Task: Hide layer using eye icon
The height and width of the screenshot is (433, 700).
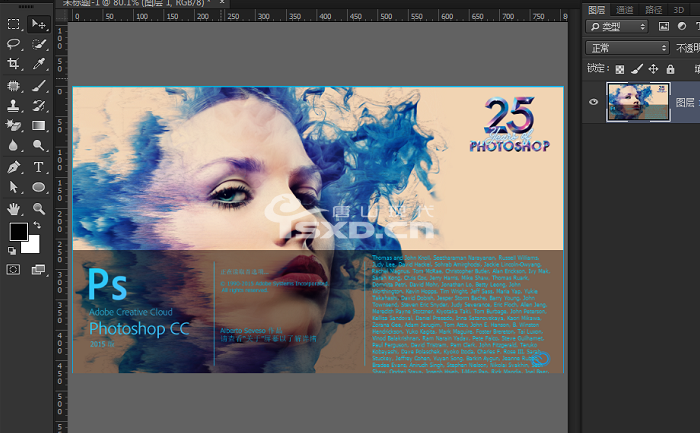Action: (x=593, y=102)
